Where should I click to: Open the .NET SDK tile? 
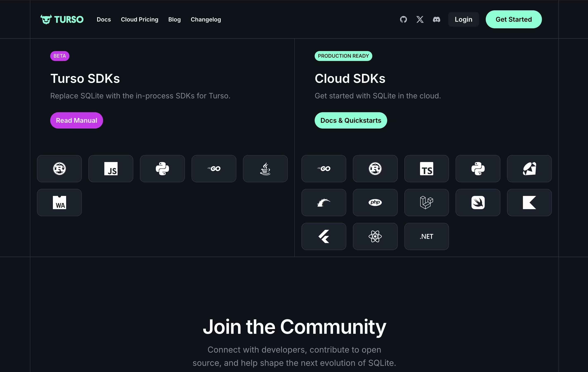(426, 236)
